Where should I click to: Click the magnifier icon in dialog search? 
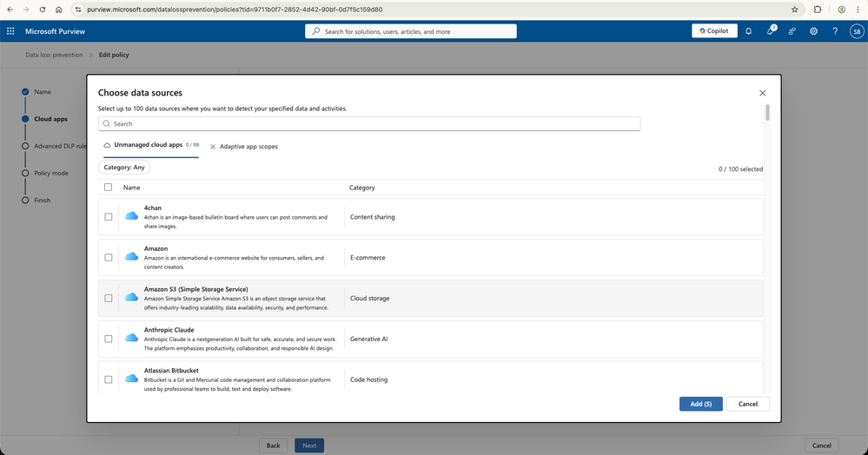click(x=106, y=124)
